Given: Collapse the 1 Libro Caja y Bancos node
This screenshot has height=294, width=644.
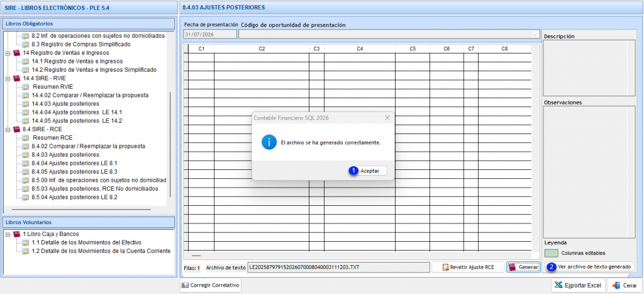Looking at the screenshot, I should [x=8, y=234].
